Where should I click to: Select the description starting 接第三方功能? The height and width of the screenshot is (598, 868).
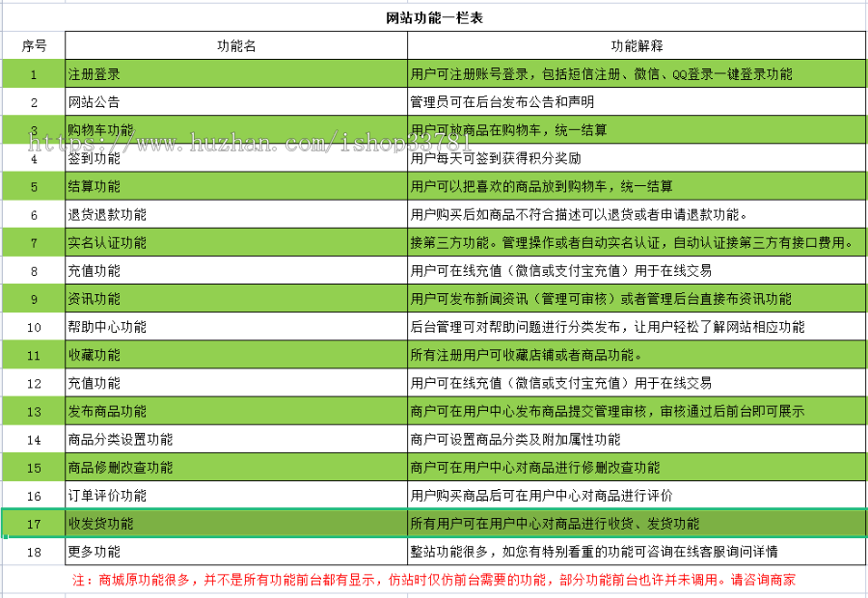tap(637, 242)
